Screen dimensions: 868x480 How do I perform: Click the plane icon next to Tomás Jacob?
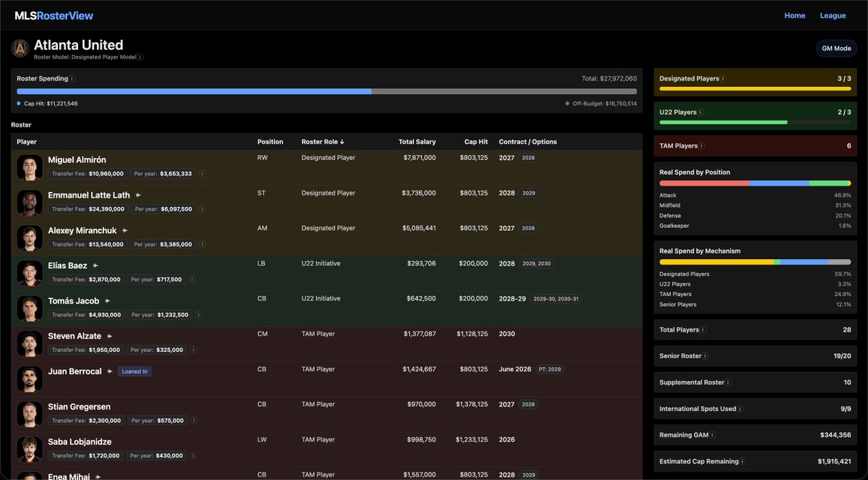[x=108, y=300]
